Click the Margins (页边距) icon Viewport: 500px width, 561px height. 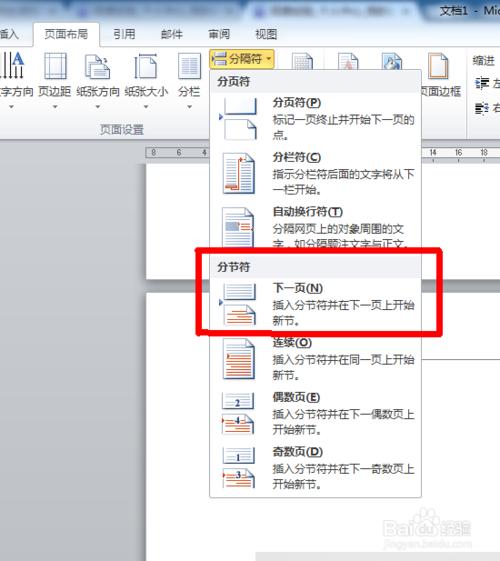click(55, 66)
